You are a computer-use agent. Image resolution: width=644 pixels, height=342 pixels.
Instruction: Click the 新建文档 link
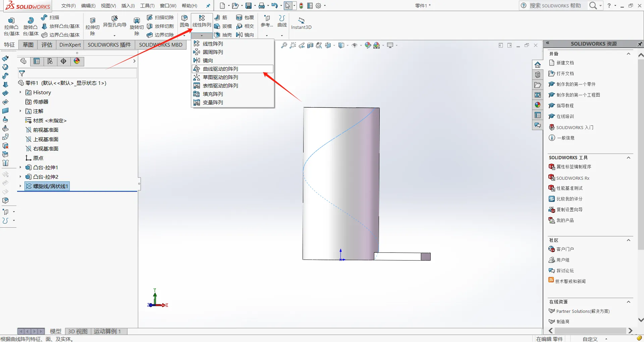point(565,63)
